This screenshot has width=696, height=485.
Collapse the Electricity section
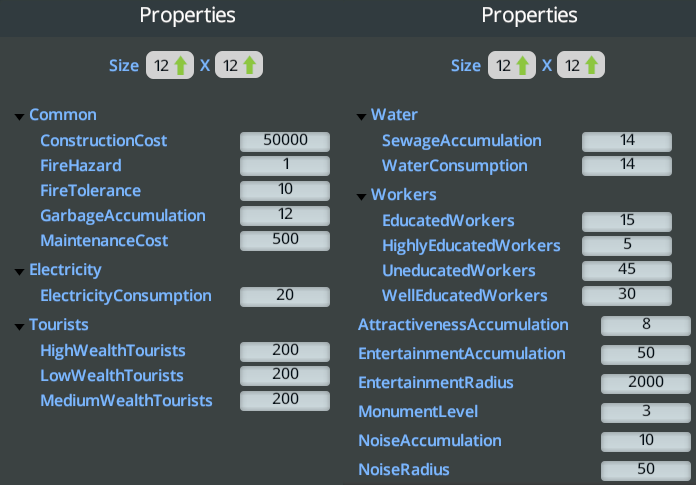pyautogui.click(x=19, y=270)
